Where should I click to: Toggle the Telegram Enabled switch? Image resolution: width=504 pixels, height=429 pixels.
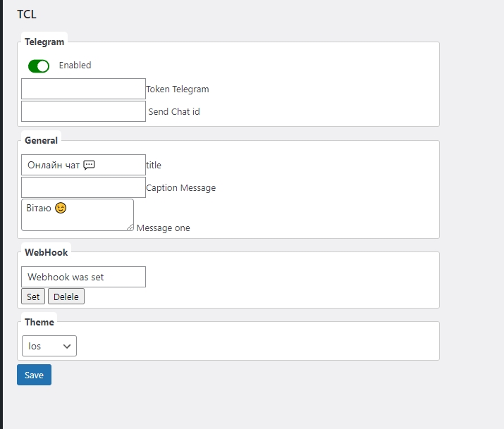pyautogui.click(x=39, y=66)
